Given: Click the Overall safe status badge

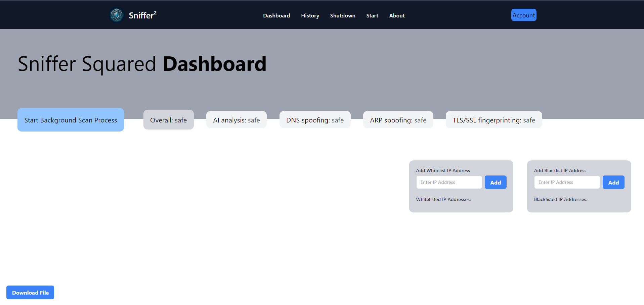Looking at the screenshot, I should (168, 120).
